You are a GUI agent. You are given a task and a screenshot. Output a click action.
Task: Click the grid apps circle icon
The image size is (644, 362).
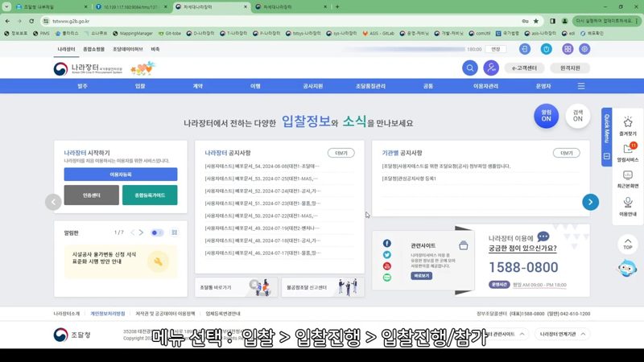(x=568, y=49)
